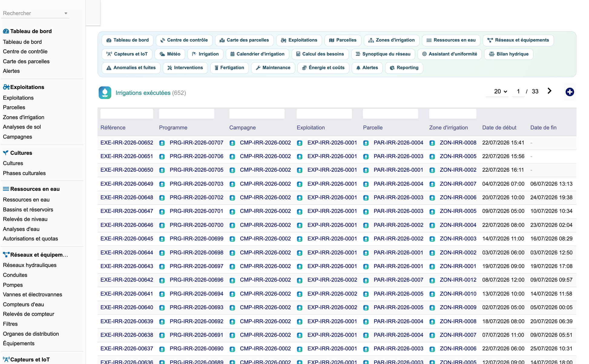Open exploitation EXP-IRR-2026-0002 in row 00641
Viewport: 589px width, 364px height.
(332, 294)
